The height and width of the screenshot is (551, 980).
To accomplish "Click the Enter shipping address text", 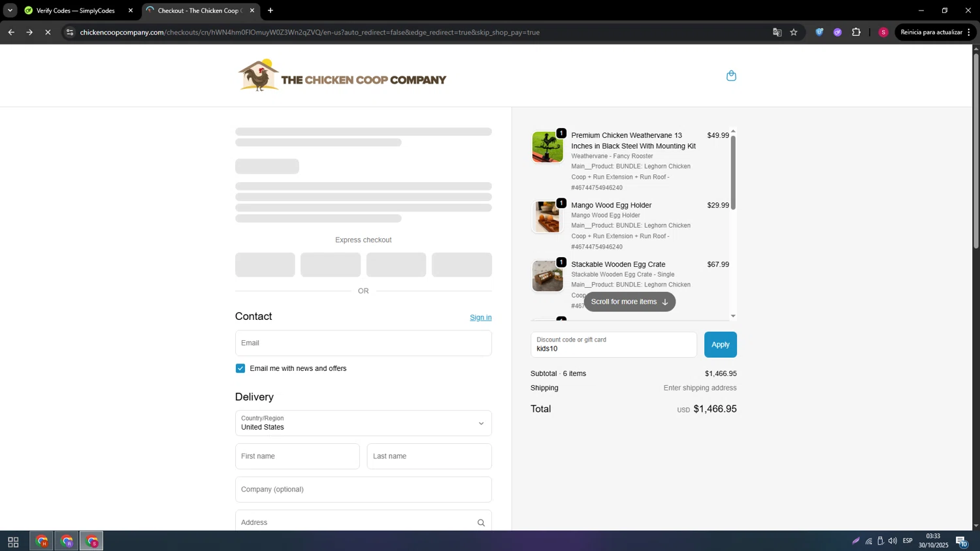I will pos(700,388).
